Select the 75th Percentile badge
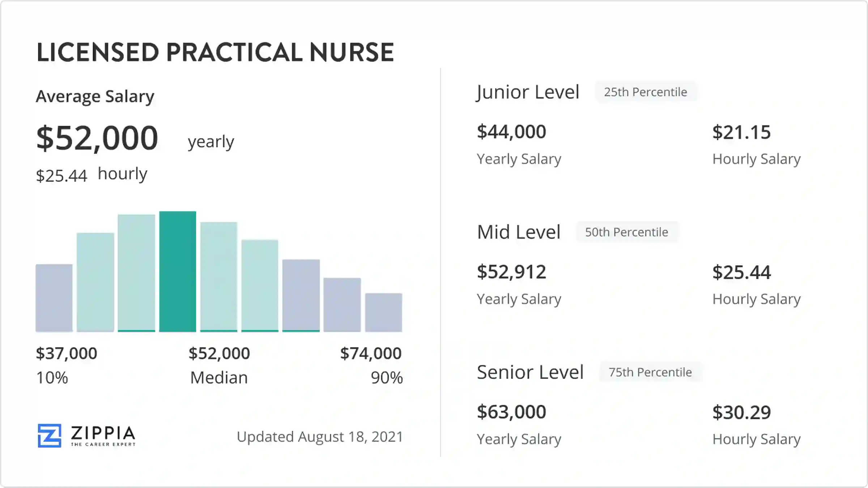The width and height of the screenshot is (868, 488). pos(650,372)
